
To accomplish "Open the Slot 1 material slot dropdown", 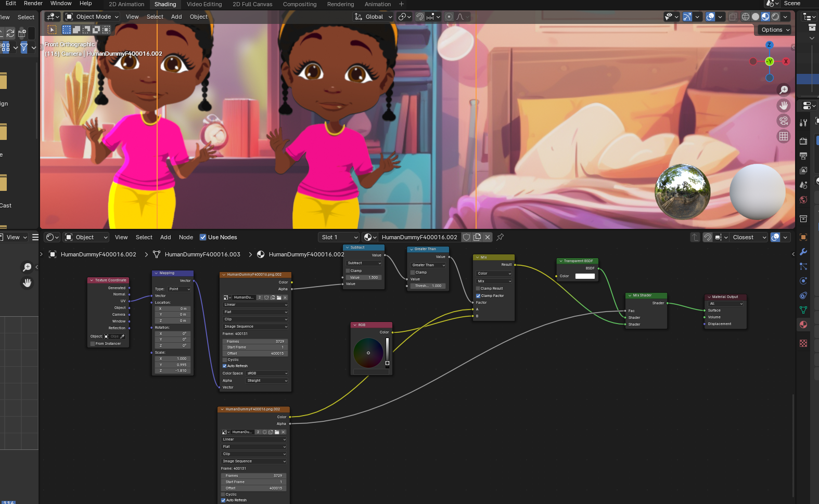I will click(x=339, y=237).
